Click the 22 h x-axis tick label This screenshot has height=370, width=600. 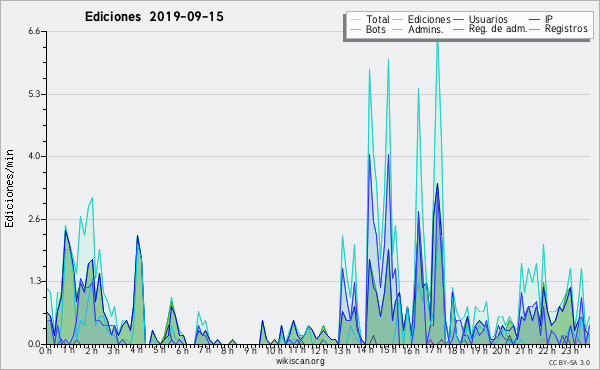point(547,350)
